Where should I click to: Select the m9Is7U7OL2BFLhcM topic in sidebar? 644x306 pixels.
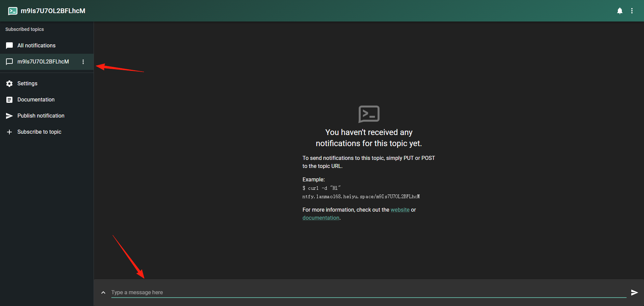click(47, 62)
